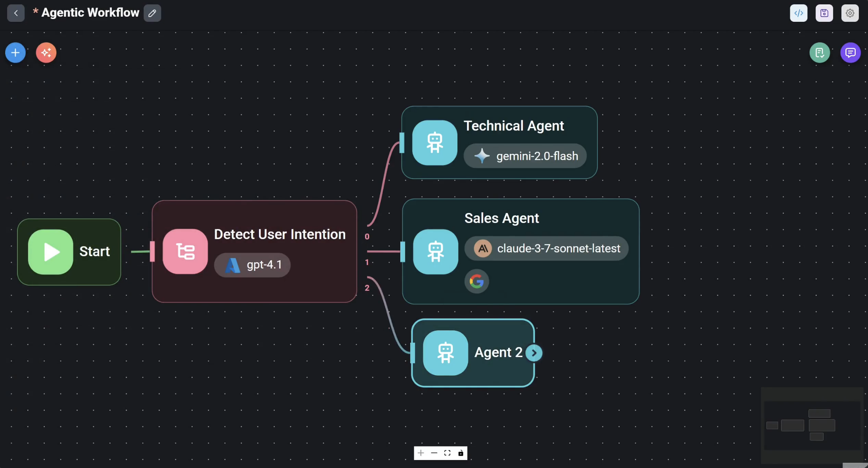Open the purple chat bubble button
This screenshot has width=868, height=468.
(850, 53)
